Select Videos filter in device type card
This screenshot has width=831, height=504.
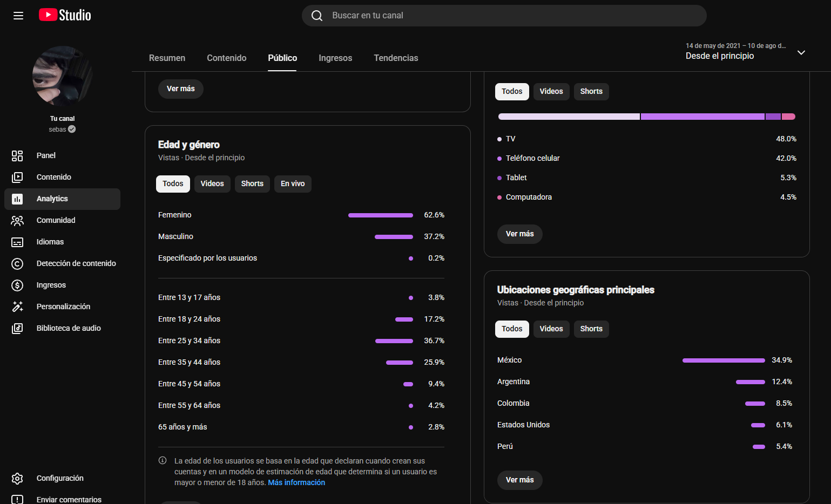pos(551,92)
